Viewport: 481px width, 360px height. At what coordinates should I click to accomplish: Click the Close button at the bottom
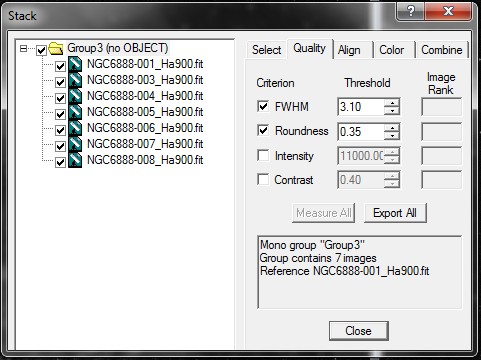[359, 331]
